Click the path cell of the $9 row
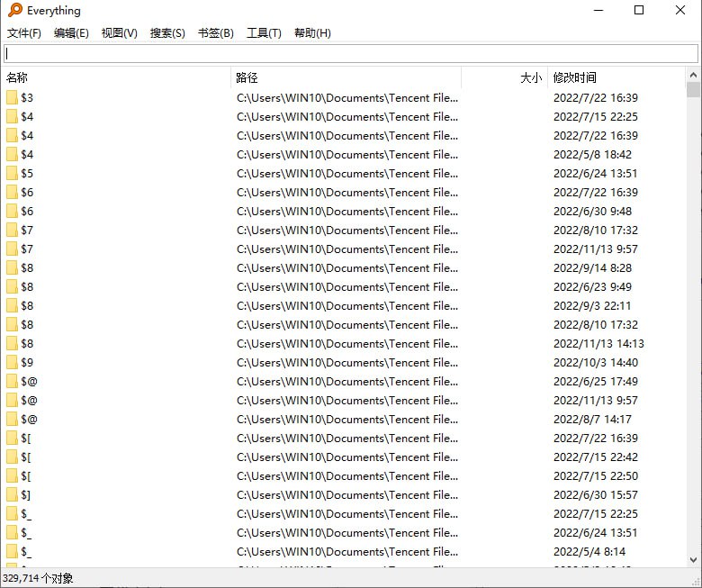The height and width of the screenshot is (588, 702). 347,362
